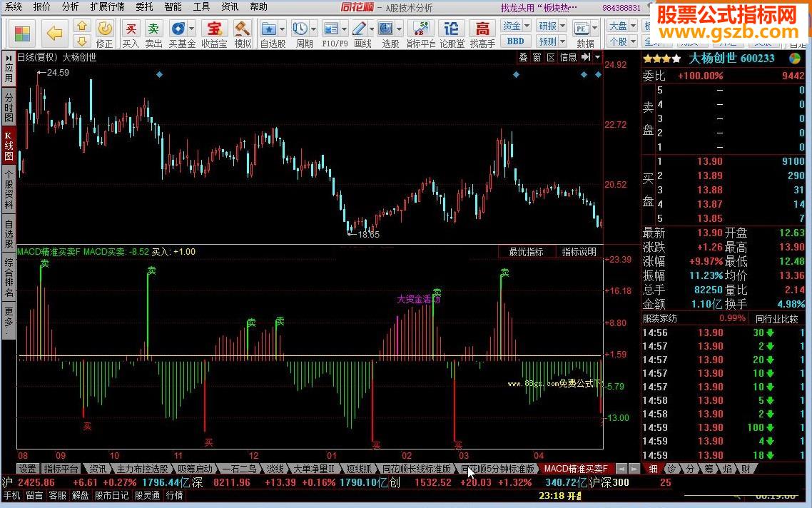Expand the 买基金 dropdown arrow
The image size is (812, 508).
(x=192, y=29)
